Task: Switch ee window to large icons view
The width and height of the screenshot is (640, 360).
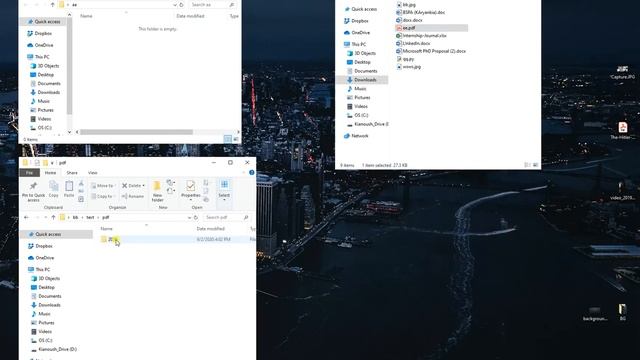Action: (236, 139)
